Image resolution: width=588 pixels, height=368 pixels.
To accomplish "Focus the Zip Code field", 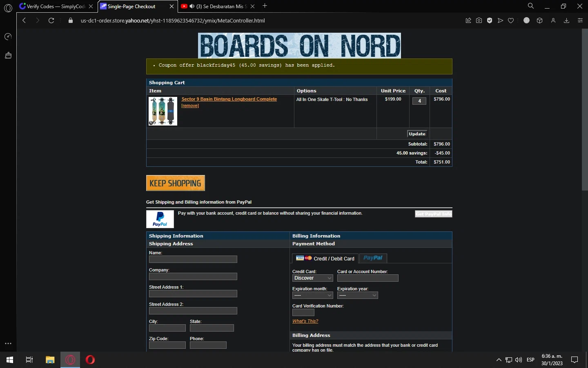I will [x=167, y=345].
